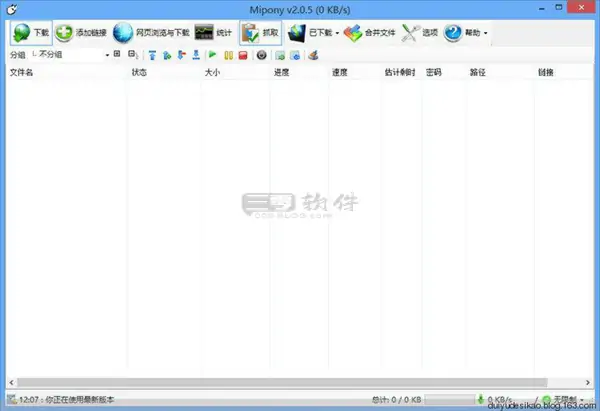Click the horizontal scrollbar right arrow
600x411 pixels.
coord(588,382)
